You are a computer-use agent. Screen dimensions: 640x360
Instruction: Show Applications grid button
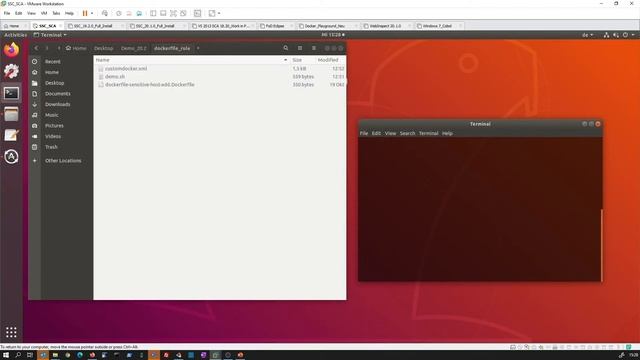click(x=11, y=332)
